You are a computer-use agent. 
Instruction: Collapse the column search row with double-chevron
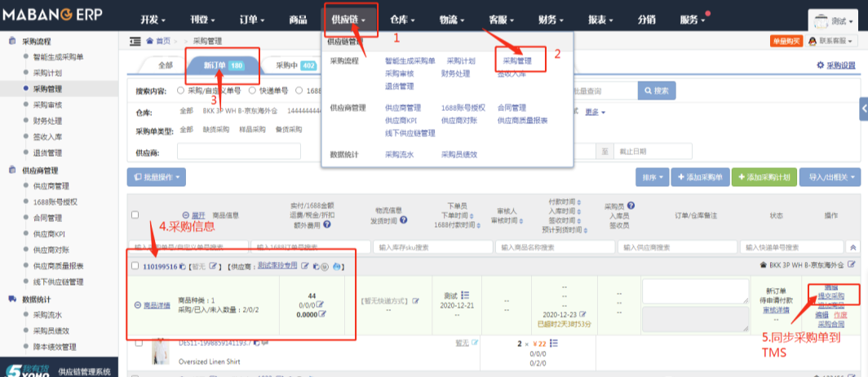point(854,247)
